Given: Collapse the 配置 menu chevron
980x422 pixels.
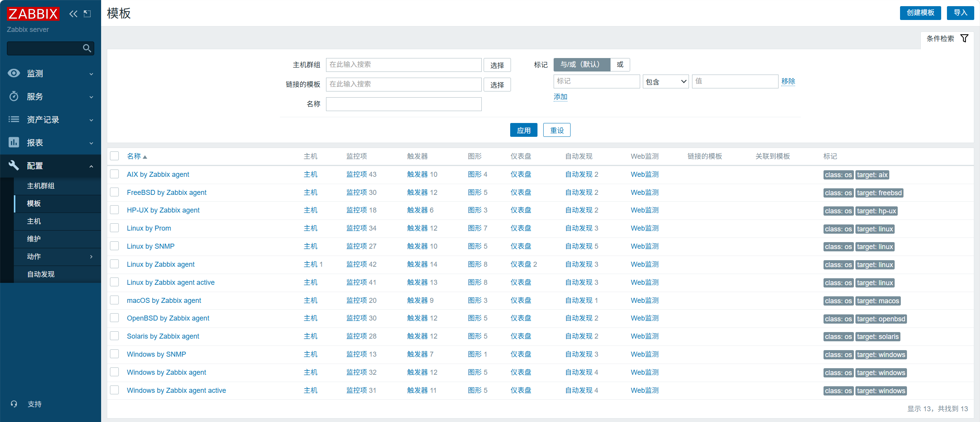Looking at the screenshot, I should coord(92,166).
